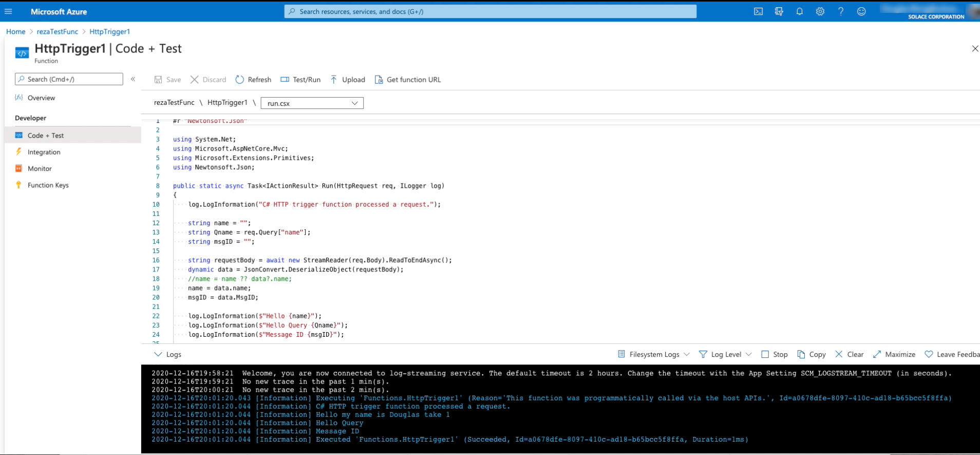Collapse the left sidebar with chevrons
The image size is (980, 455).
(x=133, y=79)
